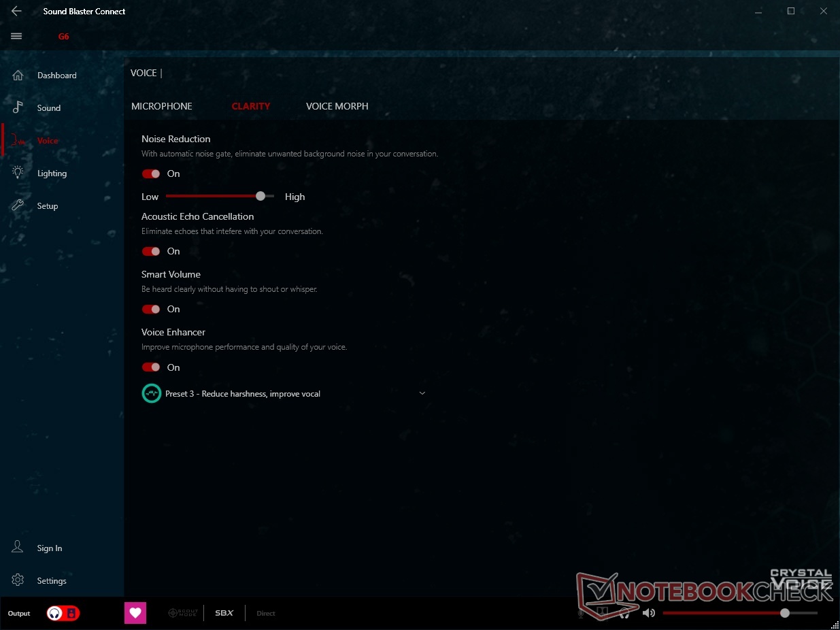The height and width of the screenshot is (630, 840).
Task: Click the window resize grip at corner
Action: pos(835,625)
